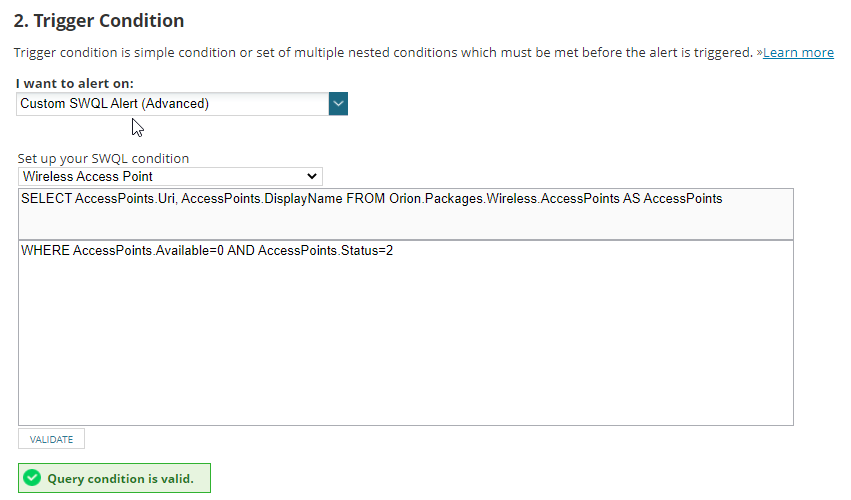Viewport: 851px width, 500px height.
Task: Click the empty lower area of the WHERE editor
Action: point(406,347)
